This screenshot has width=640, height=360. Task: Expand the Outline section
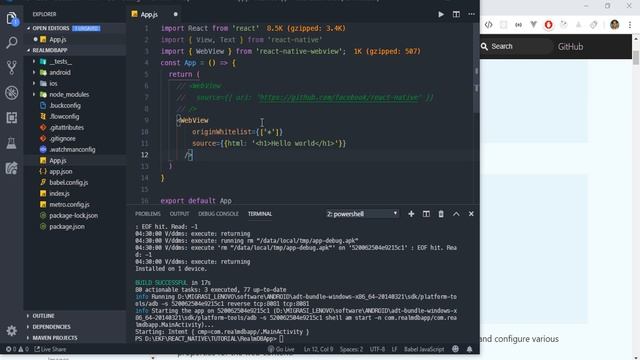(75, 316)
